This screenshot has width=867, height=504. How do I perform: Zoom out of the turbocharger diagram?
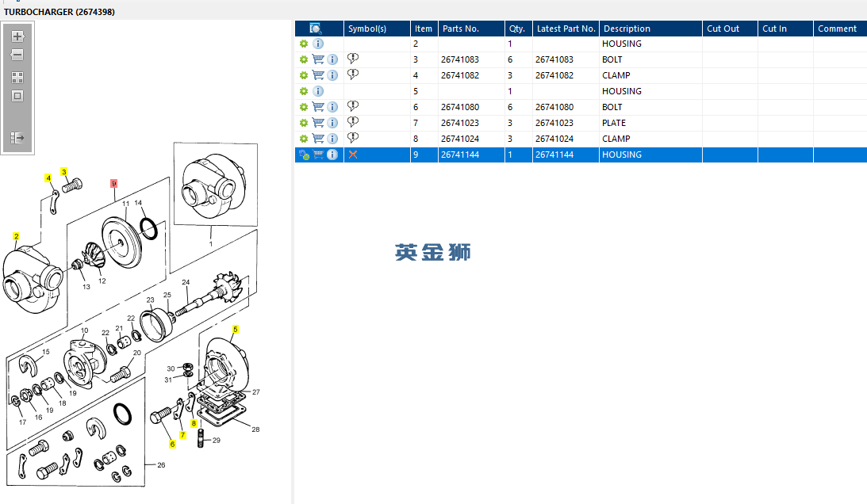(x=17, y=55)
